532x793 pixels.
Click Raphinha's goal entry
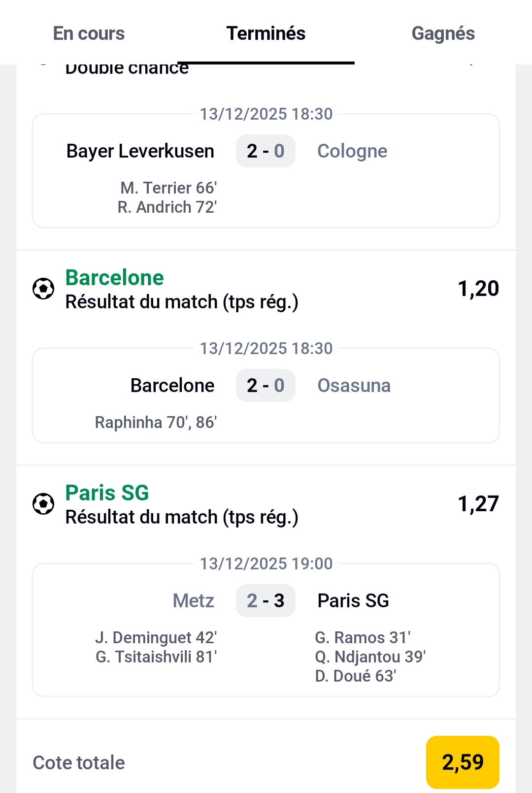(157, 422)
